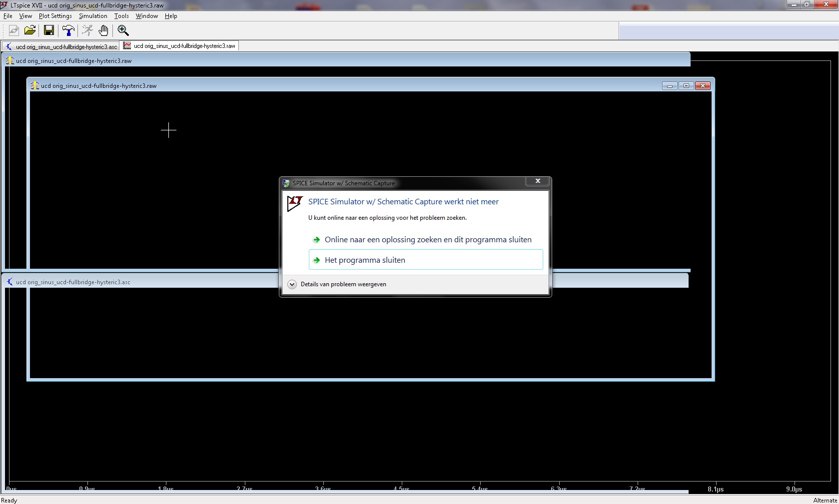Switch to the hysteric3.asc schematic tab
Viewport: 839px width, 504px height.
[x=61, y=46]
